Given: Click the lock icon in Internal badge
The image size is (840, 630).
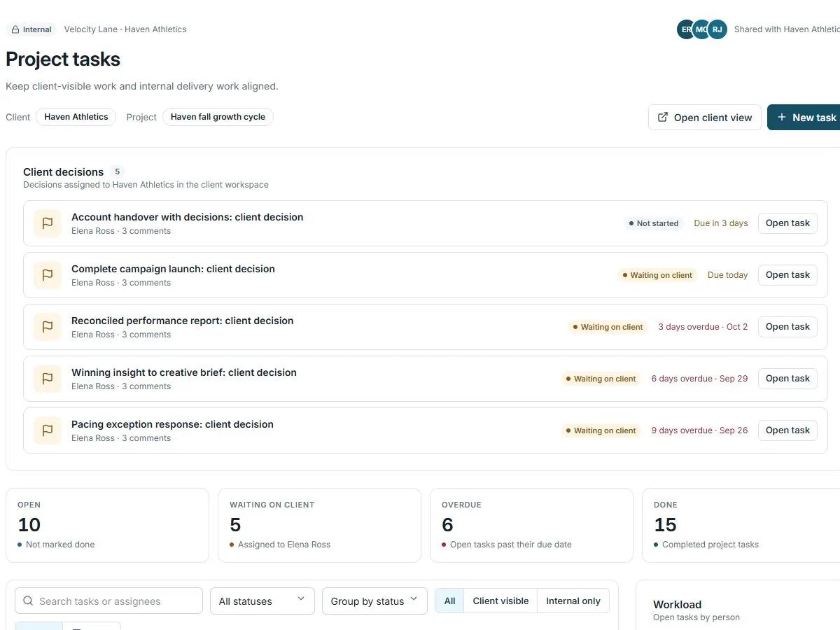Looking at the screenshot, I should [15, 29].
